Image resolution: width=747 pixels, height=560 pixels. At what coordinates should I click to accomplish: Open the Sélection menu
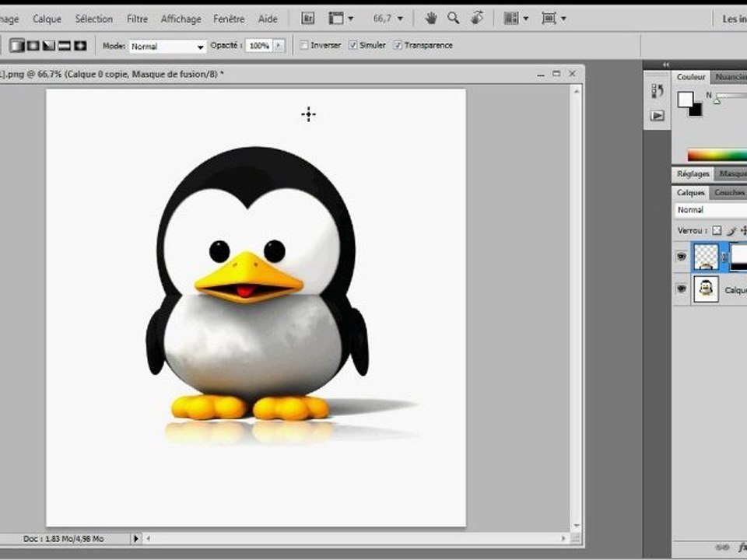(94, 19)
